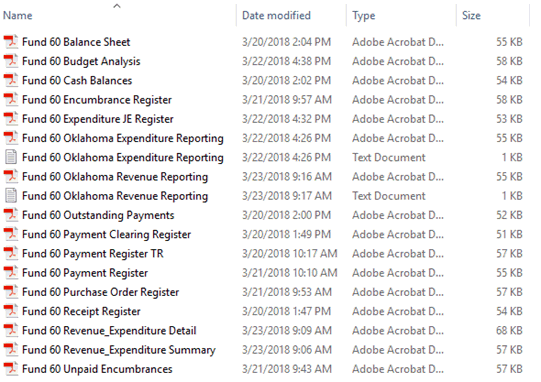Select the file name Fund 60 Budget Analysis
Viewport: 541px width, 382px height.
[81, 61]
